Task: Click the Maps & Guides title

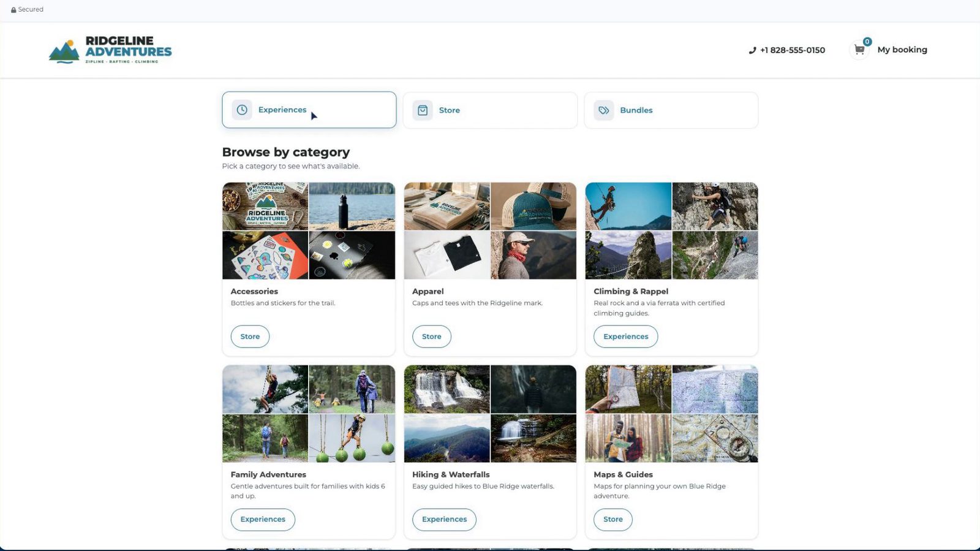Action: 623,474
